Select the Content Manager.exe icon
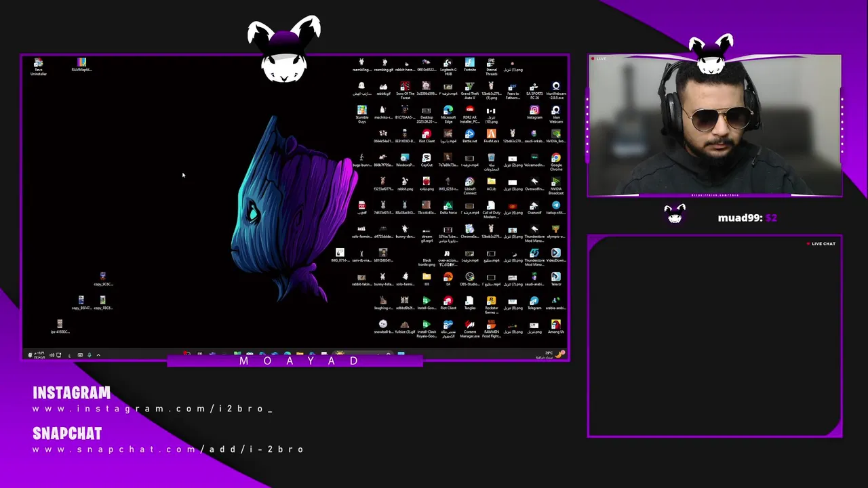Viewport: 868px width, 488px height. (x=470, y=328)
